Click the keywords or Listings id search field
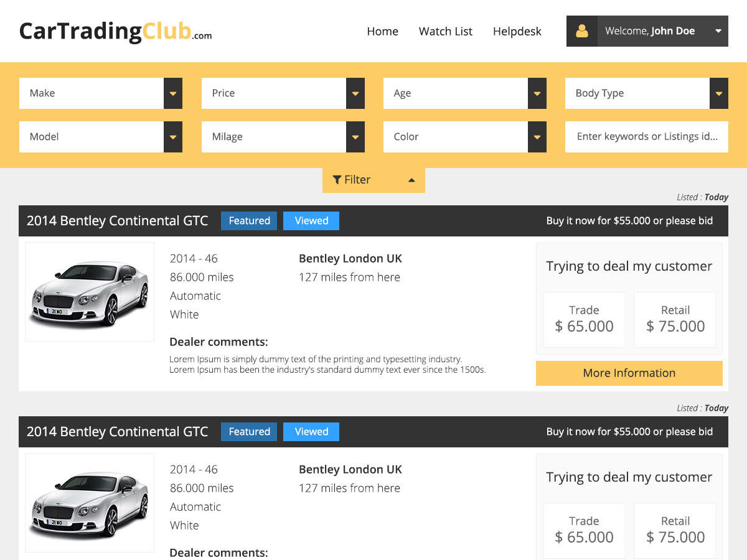Viewport: 747px width, 560px height. pyautogui.click(x=646, y=137)
